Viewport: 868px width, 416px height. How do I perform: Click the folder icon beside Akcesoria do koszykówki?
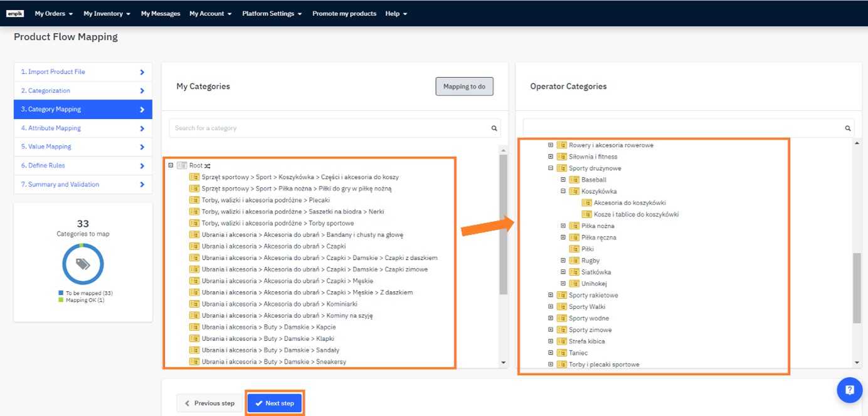click(x=586, y=203)
